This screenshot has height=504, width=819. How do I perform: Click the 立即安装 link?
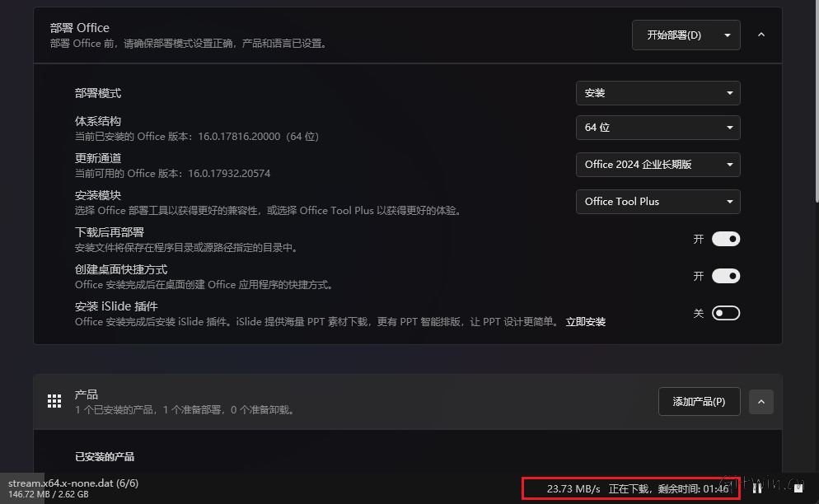click(x=586, y=322)
